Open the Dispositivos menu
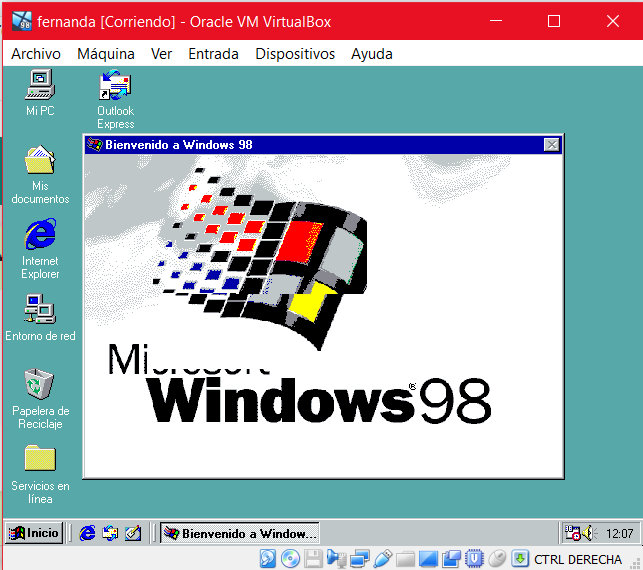Image resolution: width=643 pixels, height=570 pixels. [295, 54]
